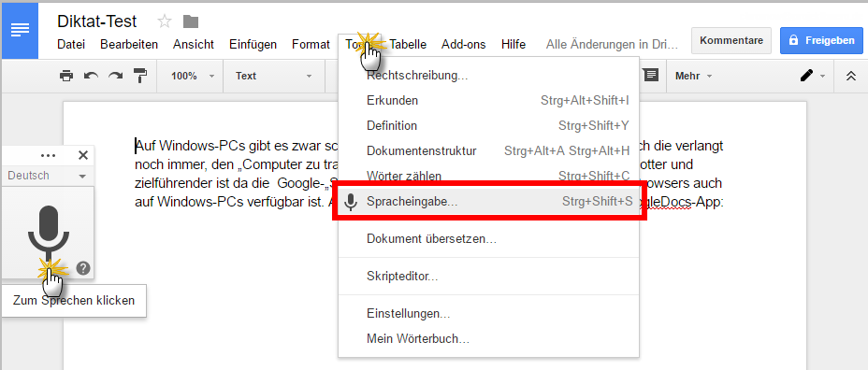Collapse the menus with double chevron
The image size is (868, 370).
click(851, 76)
